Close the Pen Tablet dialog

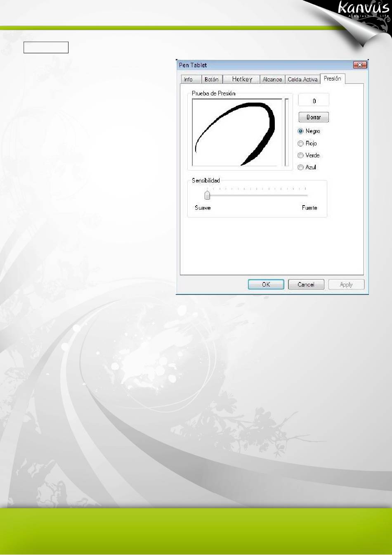pos(360,65)
